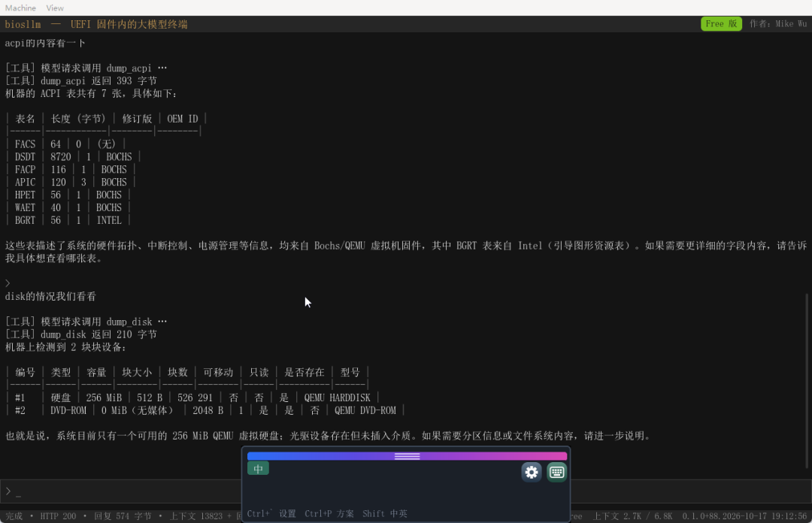The height and width of the screenshot is (523, 812).
Task: Click the 作者: Mike Wu label
Action: point(778,24)
